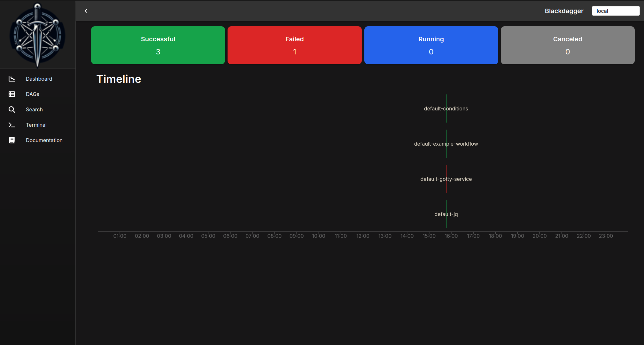Click the 23:00 axis label

(606, 236)
